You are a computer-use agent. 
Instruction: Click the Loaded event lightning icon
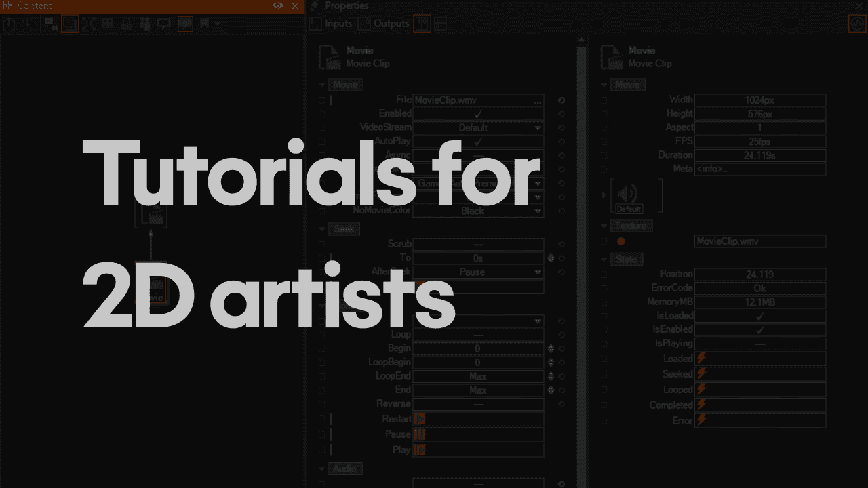coord(702,358)
